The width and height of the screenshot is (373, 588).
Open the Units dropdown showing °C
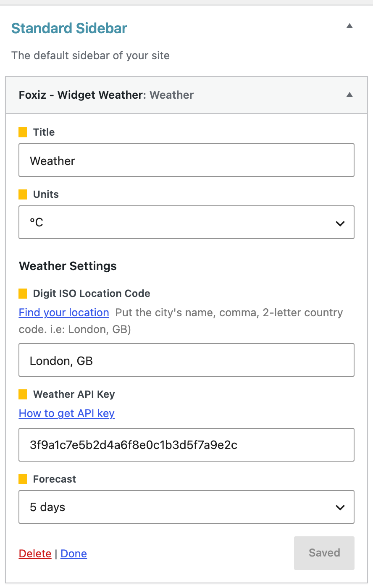point(186,222)
